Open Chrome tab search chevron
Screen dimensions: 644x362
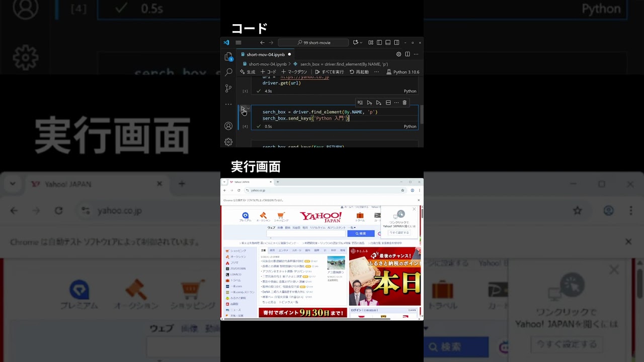[224, 182]
